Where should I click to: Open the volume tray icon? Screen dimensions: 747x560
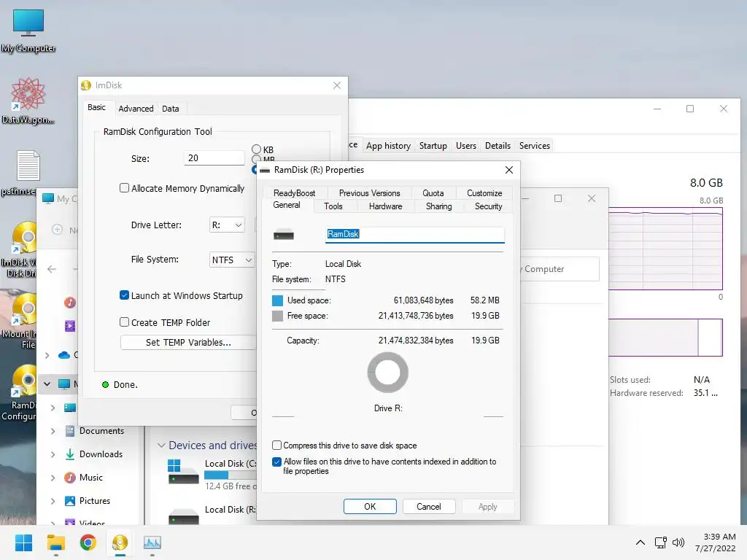pyautogui.click(x=678, y=542)
